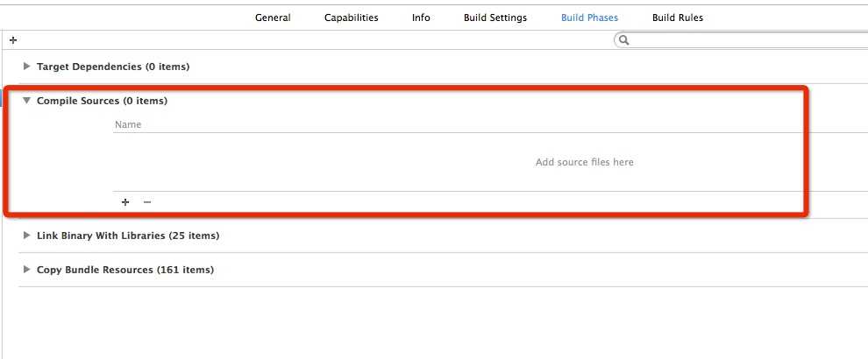Viewport: 868px width, 359px height.
Task: Open the Build Rules tab
Action: 678,18
